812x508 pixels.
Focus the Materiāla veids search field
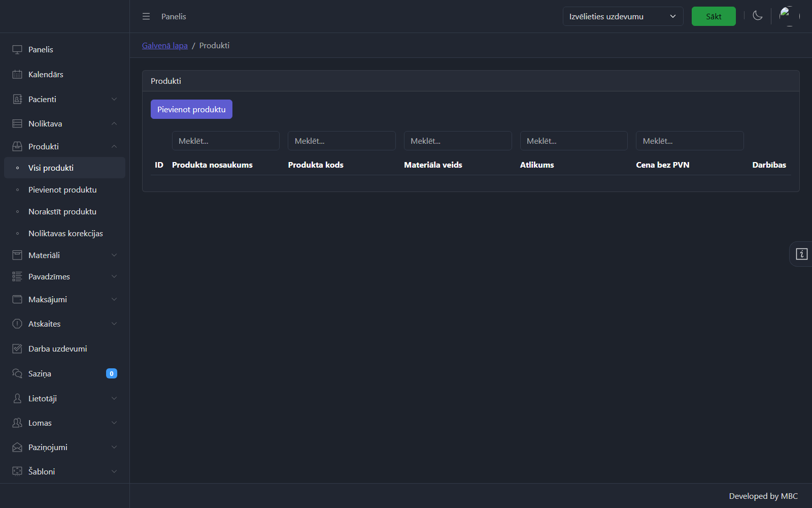coord(458,141)
